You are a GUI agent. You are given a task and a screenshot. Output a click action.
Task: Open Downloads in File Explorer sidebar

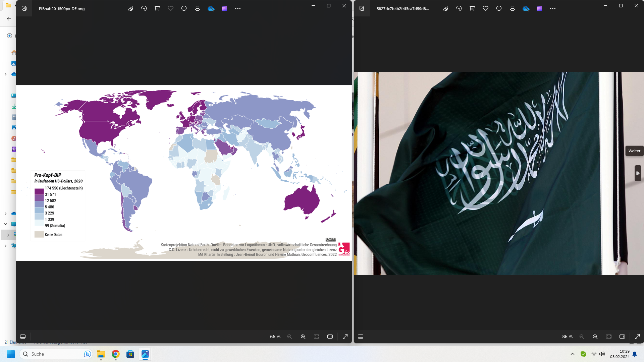(14, 106)
